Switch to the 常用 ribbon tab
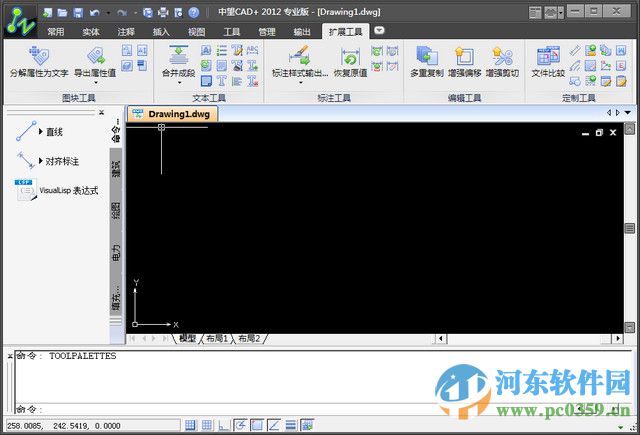The width and height of the screenshot is (640, 435). click(56, 31)
